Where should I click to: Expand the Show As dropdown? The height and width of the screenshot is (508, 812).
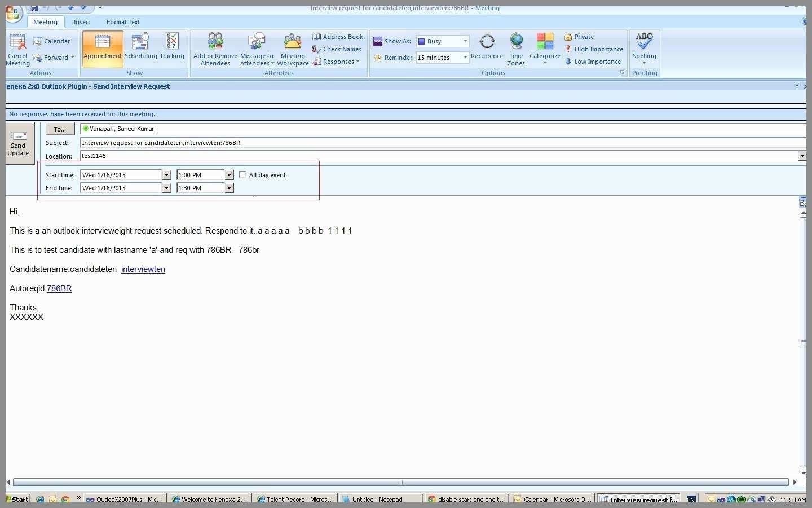coord(465,41)
